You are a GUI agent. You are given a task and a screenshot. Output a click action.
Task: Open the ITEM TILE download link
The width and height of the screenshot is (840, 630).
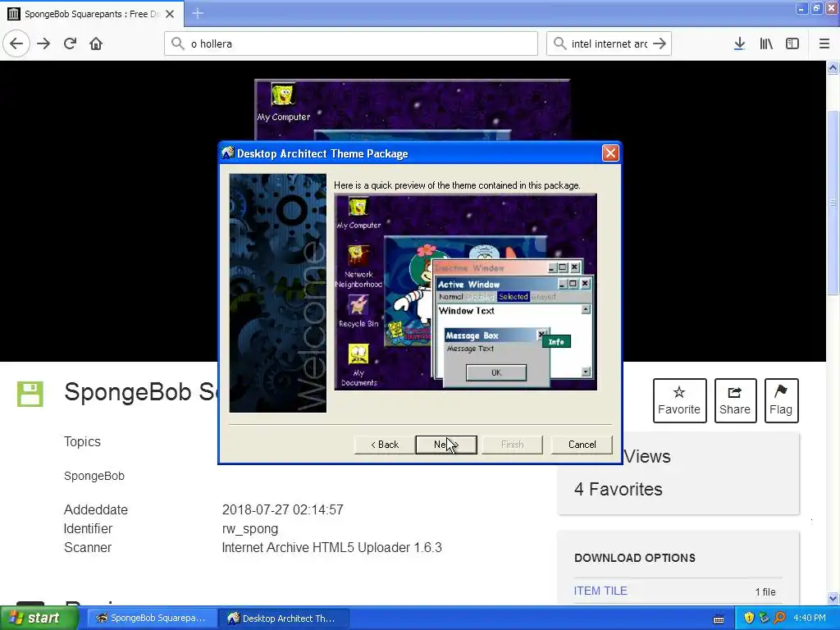click(600, 591)
